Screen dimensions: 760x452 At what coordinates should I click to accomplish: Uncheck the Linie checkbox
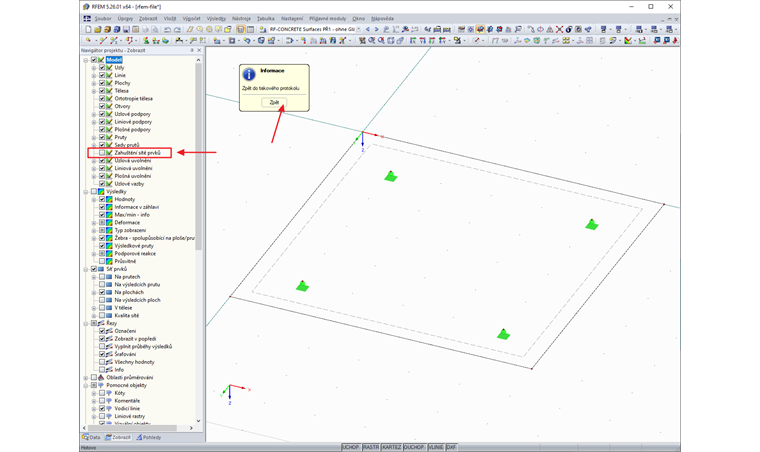click(x=102, y=75)
